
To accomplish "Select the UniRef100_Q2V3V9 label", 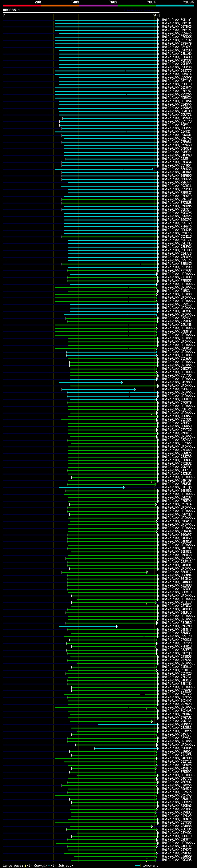I will tap(177, 78).
